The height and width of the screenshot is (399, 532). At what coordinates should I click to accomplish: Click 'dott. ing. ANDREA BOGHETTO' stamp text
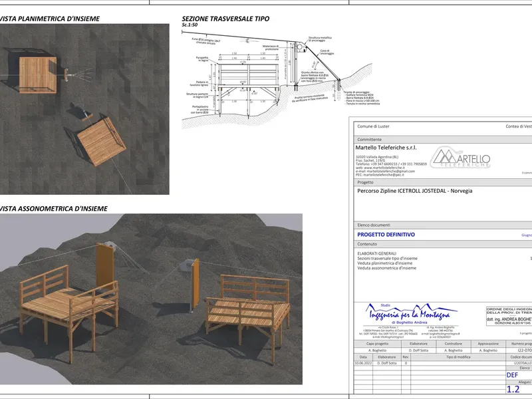coord(509,319)
